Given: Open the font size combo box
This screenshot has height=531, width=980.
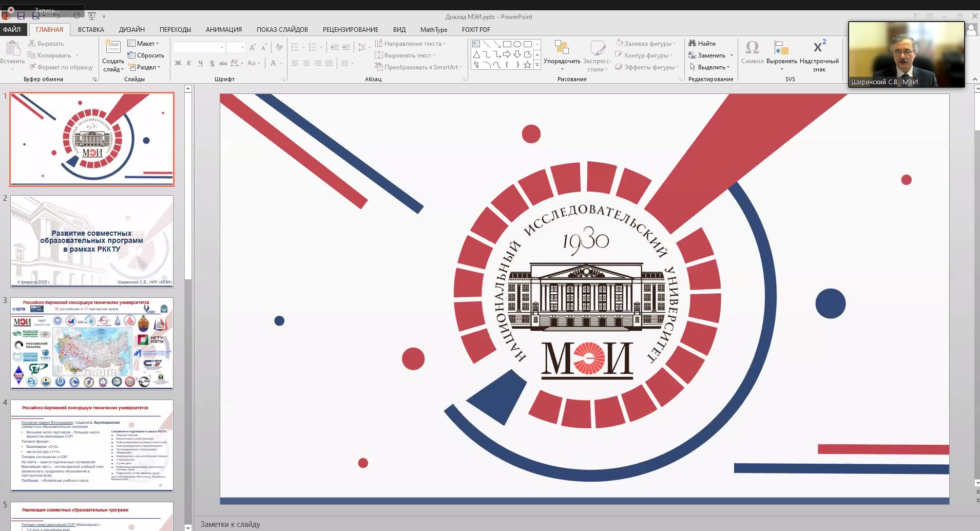Looking at the screenshot, I should [x=236, y=48].
